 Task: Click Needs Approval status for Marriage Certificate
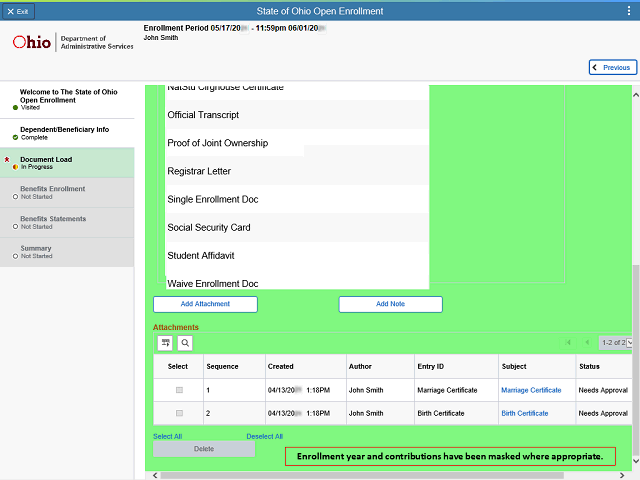click(x=603, y=390)
